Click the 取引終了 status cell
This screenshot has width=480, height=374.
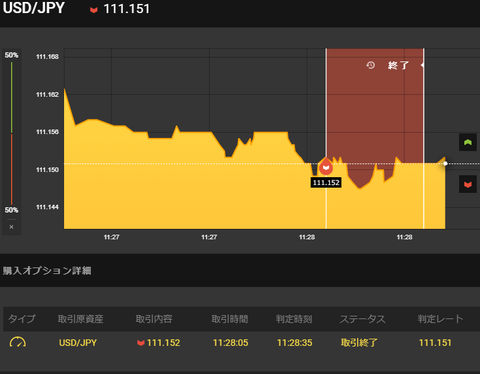pyautogui.click(x=359, y=343)
